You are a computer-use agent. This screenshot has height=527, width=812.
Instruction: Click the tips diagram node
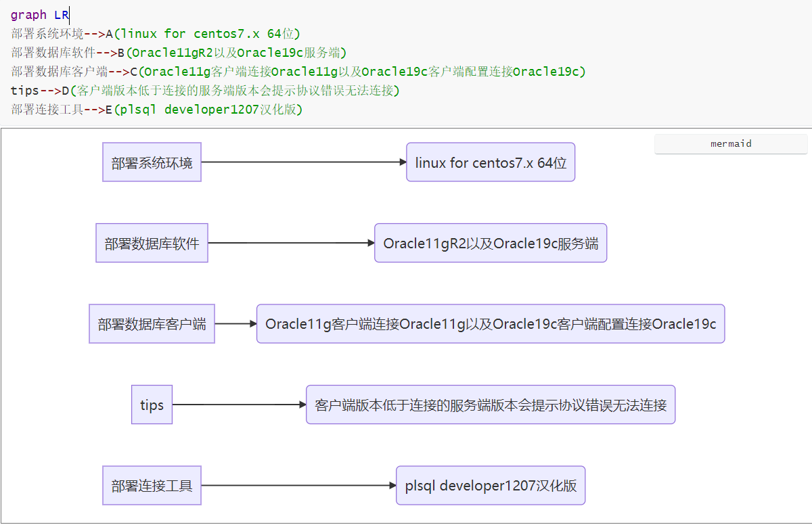(152, 405)
